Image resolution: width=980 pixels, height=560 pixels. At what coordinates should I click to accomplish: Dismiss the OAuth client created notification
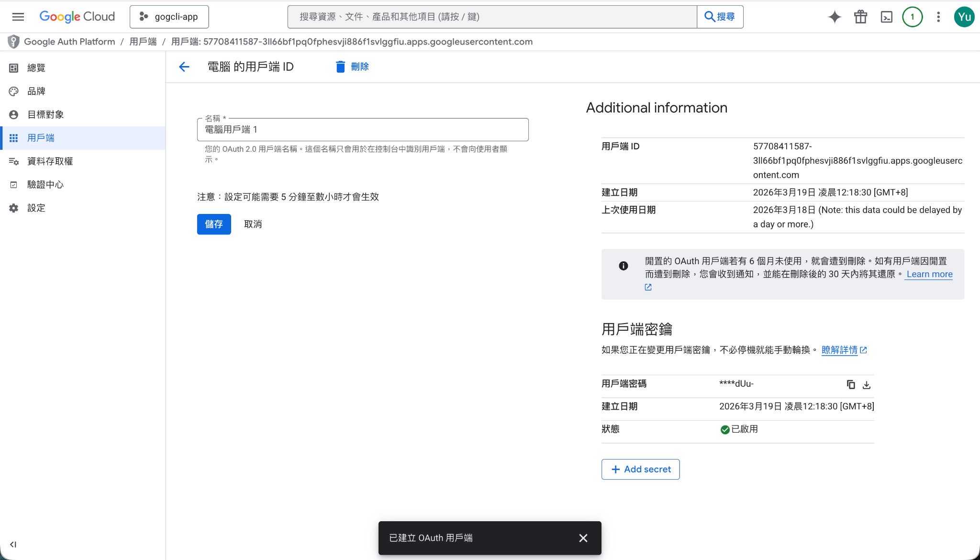583,538
